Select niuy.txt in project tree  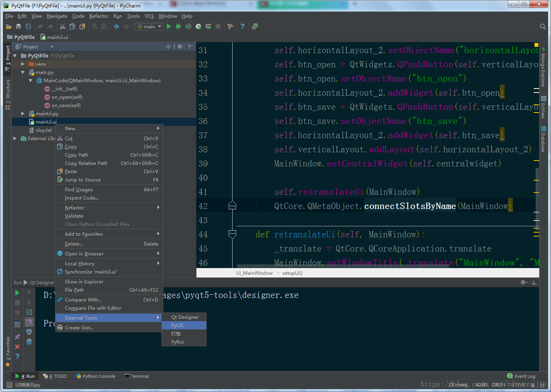43,130
